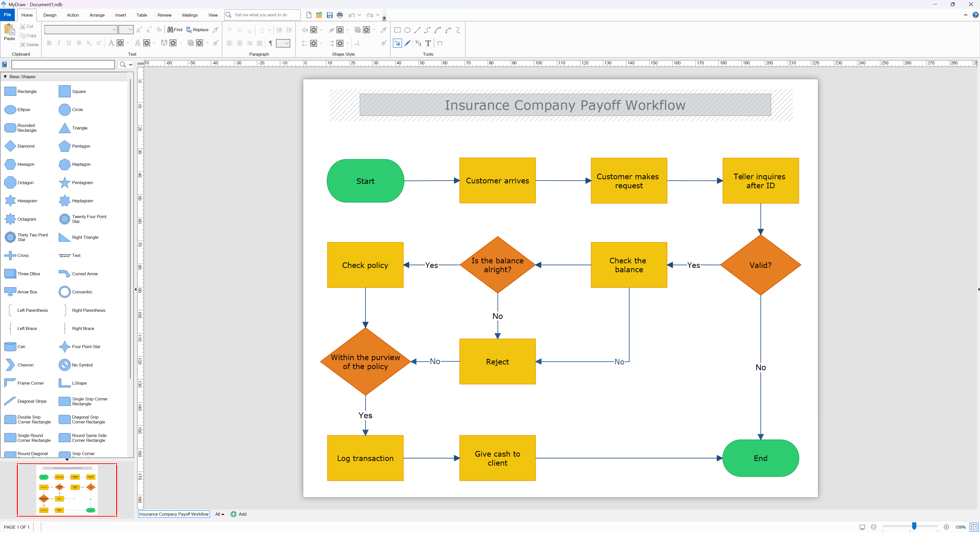Open the font name dropdown
This screenshot has width=980, height=533.
[114, 30]
